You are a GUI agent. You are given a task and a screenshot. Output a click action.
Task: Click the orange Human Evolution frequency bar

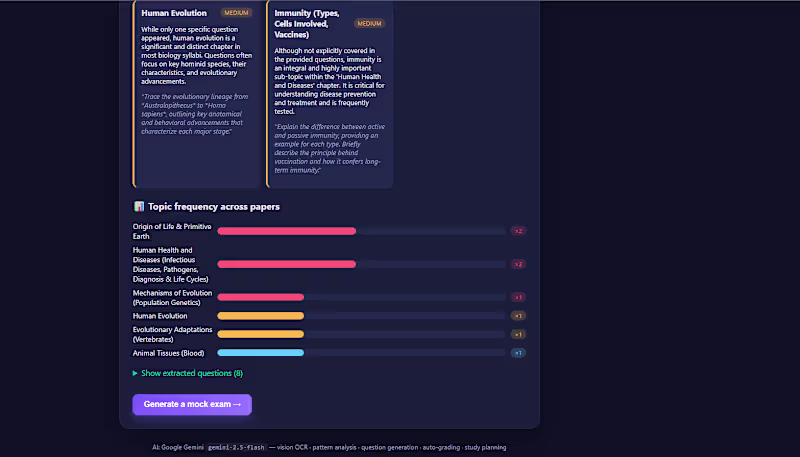pyautogui.click(x=261, y=316)
